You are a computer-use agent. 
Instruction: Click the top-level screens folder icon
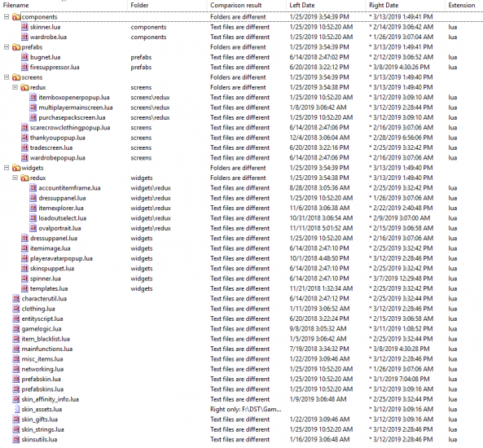pos(16,77)
